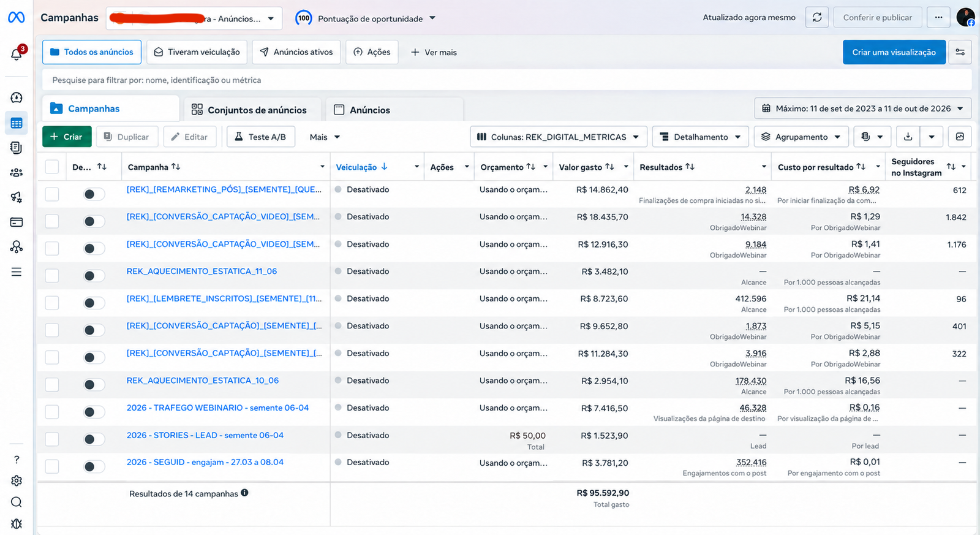Enable the 2026 - SEGUID campaign switch
This screenshot has height=535, width=980.
point(94,467)
